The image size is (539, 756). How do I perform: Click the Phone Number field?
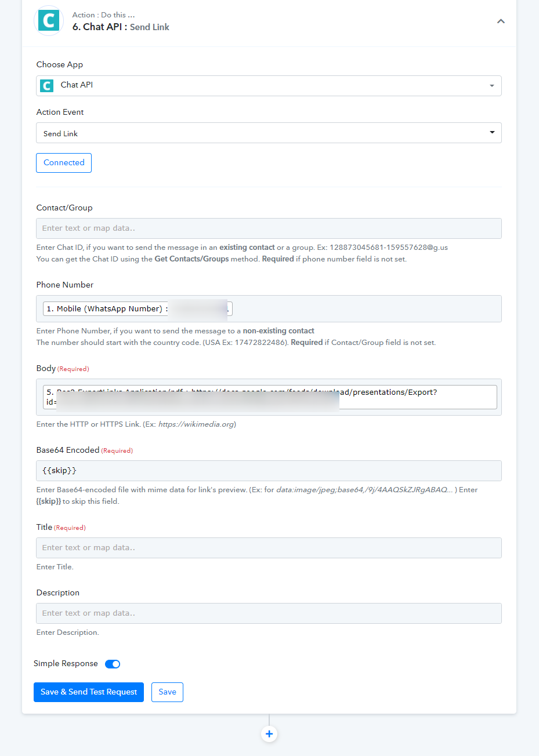pyautogui.click(x=269, y=308)
